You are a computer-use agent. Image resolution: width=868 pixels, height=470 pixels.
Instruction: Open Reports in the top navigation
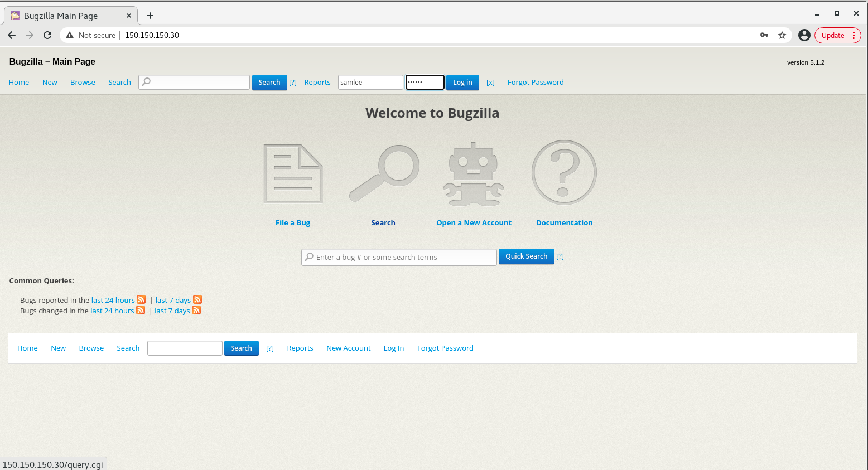click(317, 82)
